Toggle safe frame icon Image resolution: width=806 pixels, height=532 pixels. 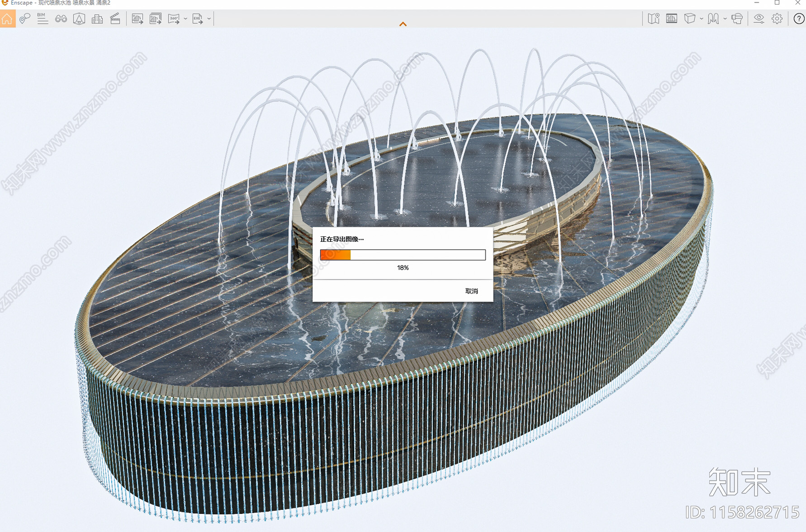(672, 19)
